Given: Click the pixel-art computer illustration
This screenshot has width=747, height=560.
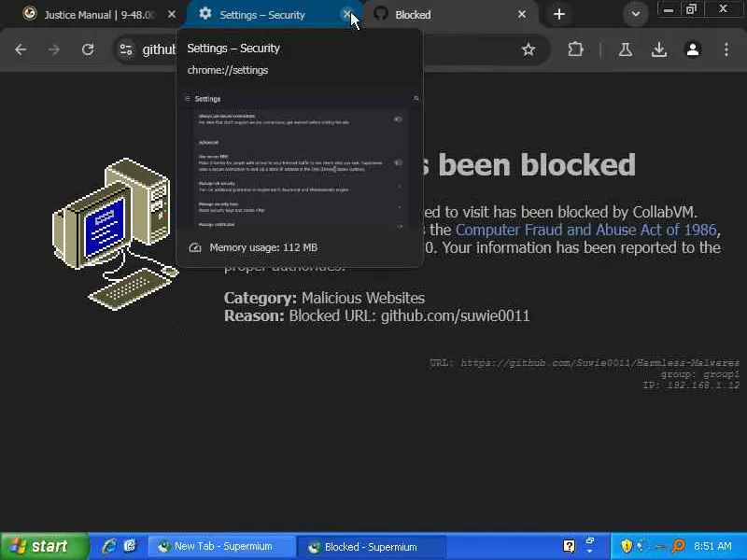Looking at the screenshot, I should click(x=116, y=234).
